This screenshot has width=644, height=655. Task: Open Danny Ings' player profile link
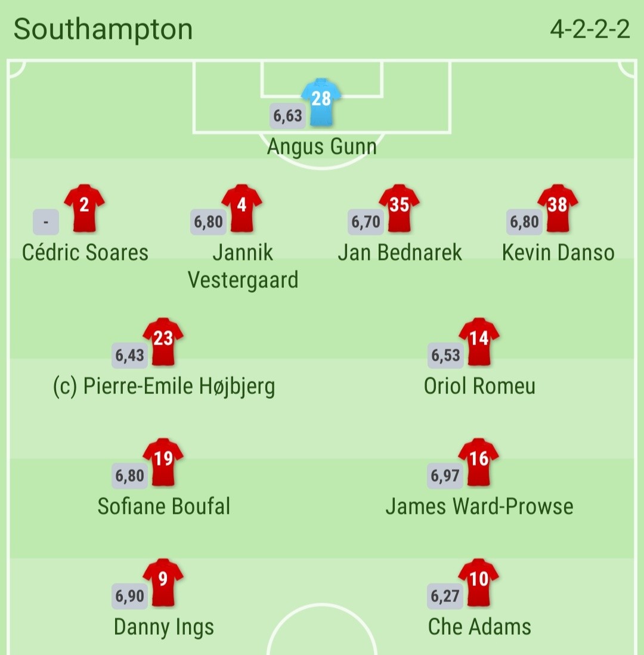point(163,626)
